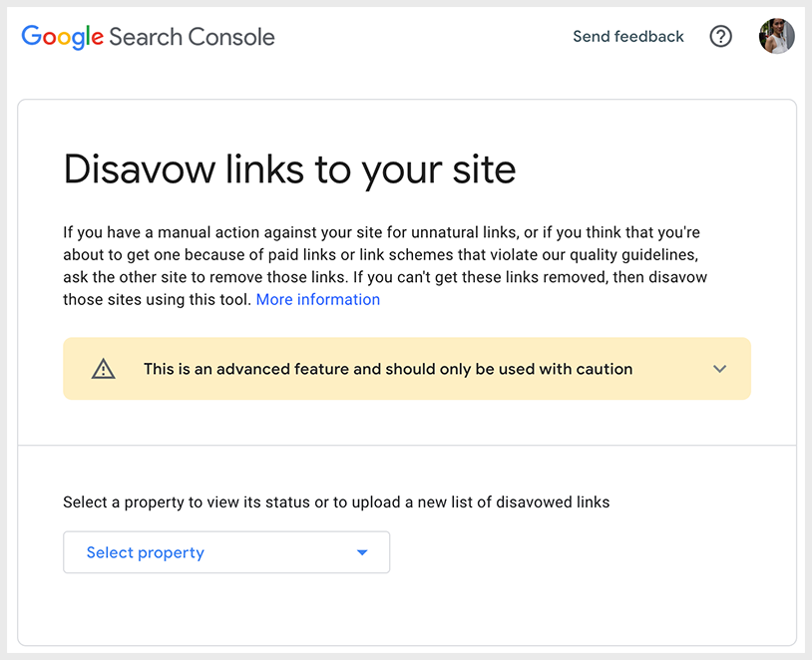Expand the caution warning chevron
812x660 pixels.
[x=720, y=369]
